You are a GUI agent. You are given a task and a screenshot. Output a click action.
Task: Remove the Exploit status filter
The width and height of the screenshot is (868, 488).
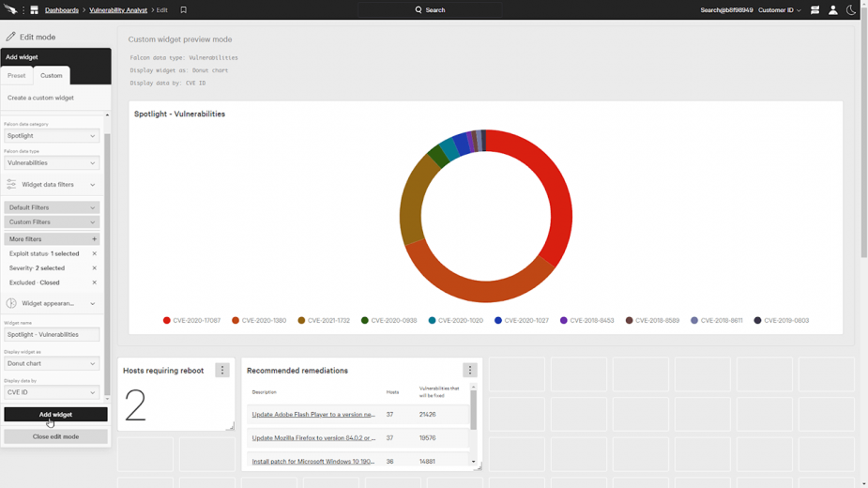(94, 253)
